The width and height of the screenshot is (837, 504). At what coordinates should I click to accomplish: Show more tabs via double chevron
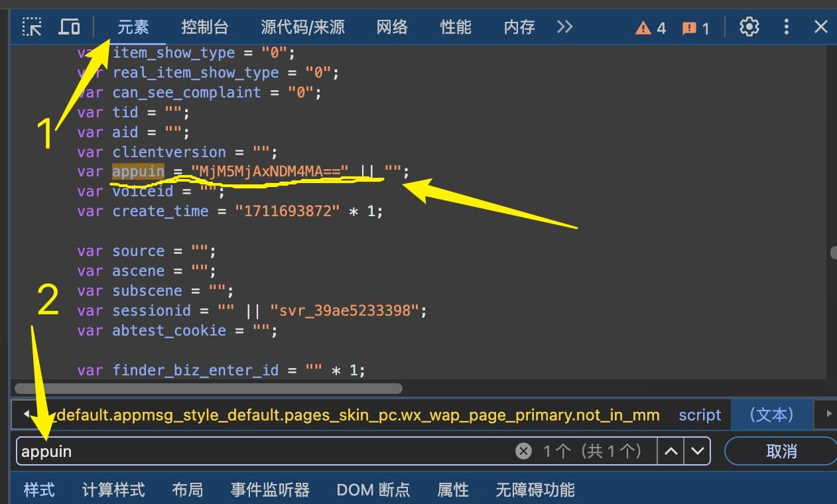pyautogui.click(x=564, y=27)
